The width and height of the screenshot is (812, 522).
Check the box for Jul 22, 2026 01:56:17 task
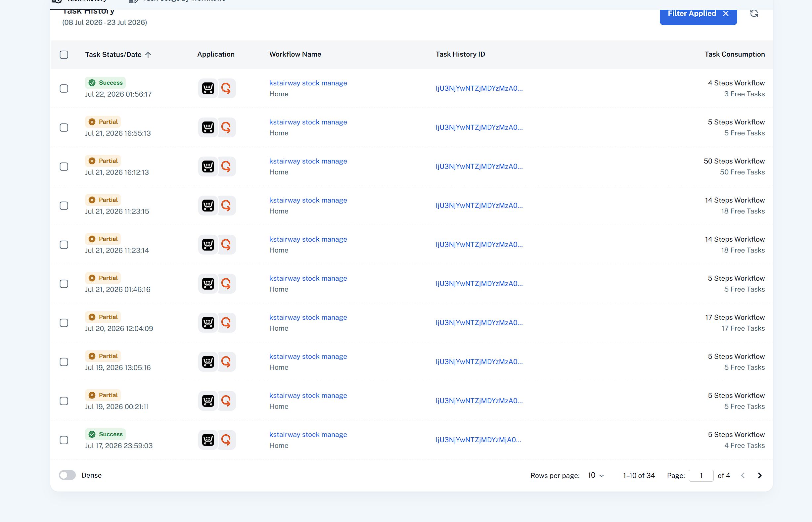[x=64, y=88]
